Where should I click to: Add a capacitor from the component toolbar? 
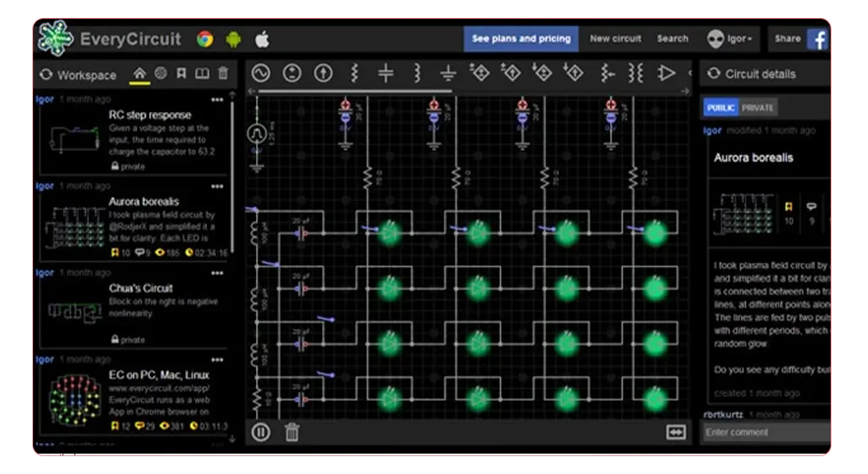coord(386,73)
